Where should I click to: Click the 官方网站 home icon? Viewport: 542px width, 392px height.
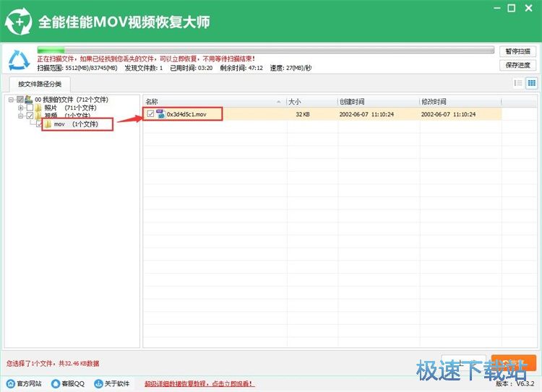click(11, 383)
